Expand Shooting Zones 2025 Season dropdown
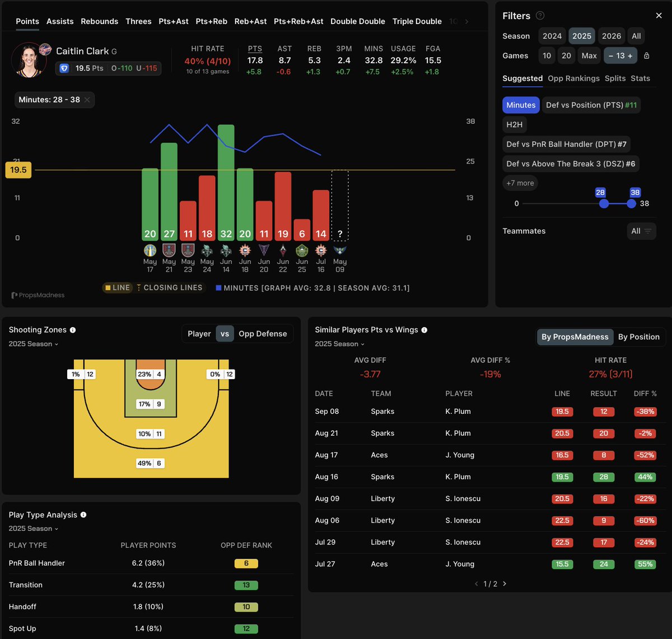672x639 pixels. 34,344
